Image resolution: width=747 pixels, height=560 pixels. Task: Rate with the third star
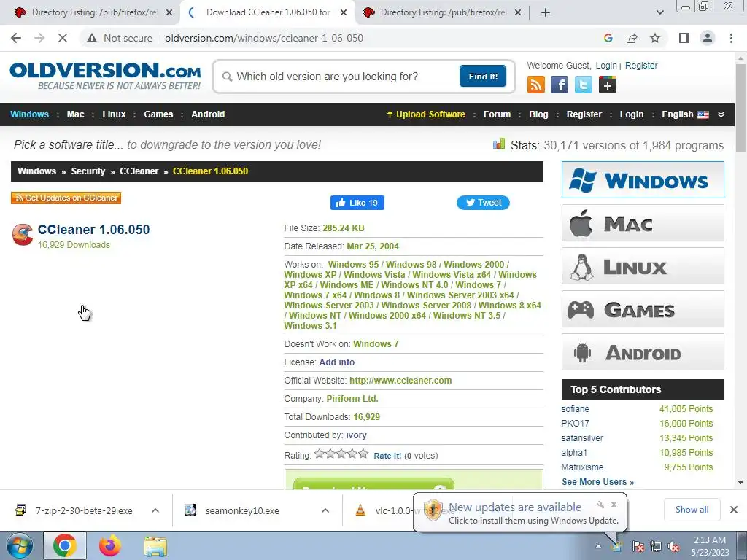[341, 454]
